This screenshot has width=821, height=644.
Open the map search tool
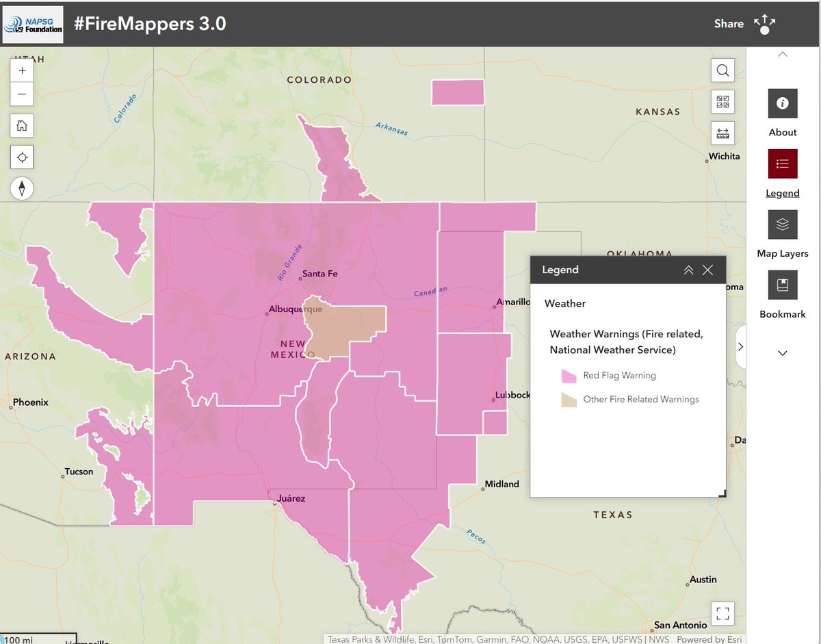click(x=722, y=70)
